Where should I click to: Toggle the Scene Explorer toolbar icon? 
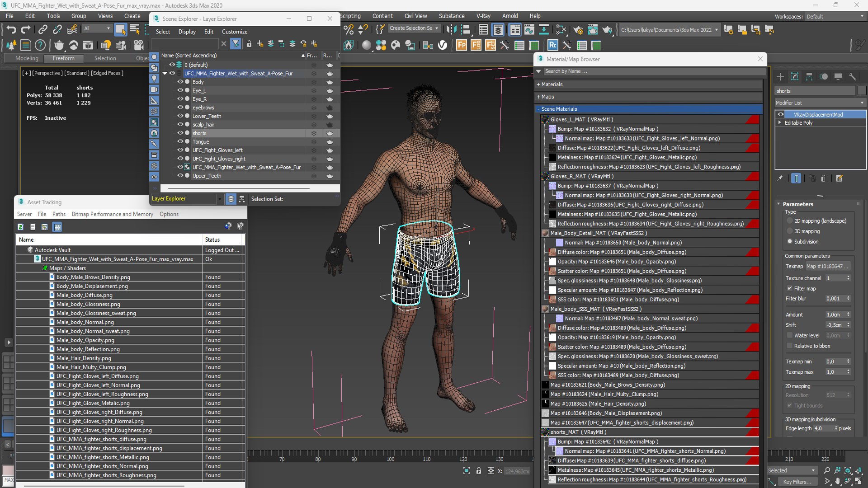(483, 30)
